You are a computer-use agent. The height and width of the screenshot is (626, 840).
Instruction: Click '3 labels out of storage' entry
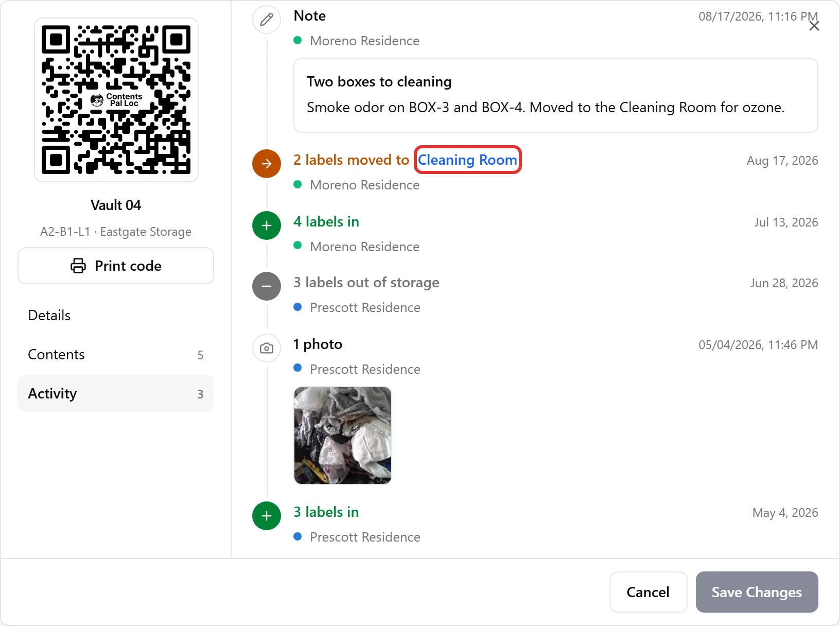click(366, 283)
